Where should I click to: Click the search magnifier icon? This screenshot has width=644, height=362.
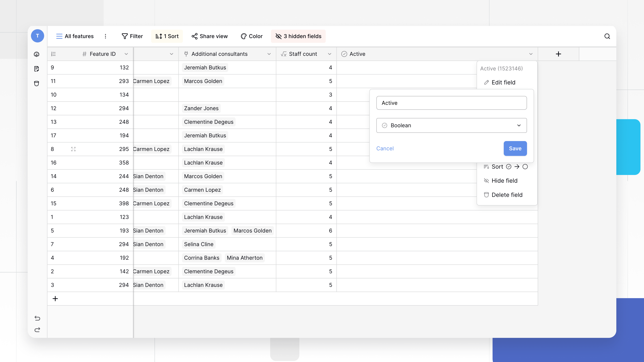coord(607,36)
